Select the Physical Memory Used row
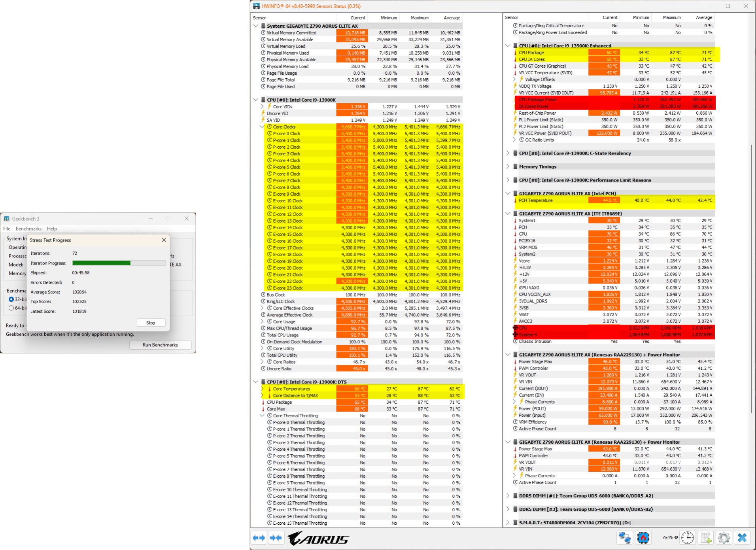 coord(361,53)
